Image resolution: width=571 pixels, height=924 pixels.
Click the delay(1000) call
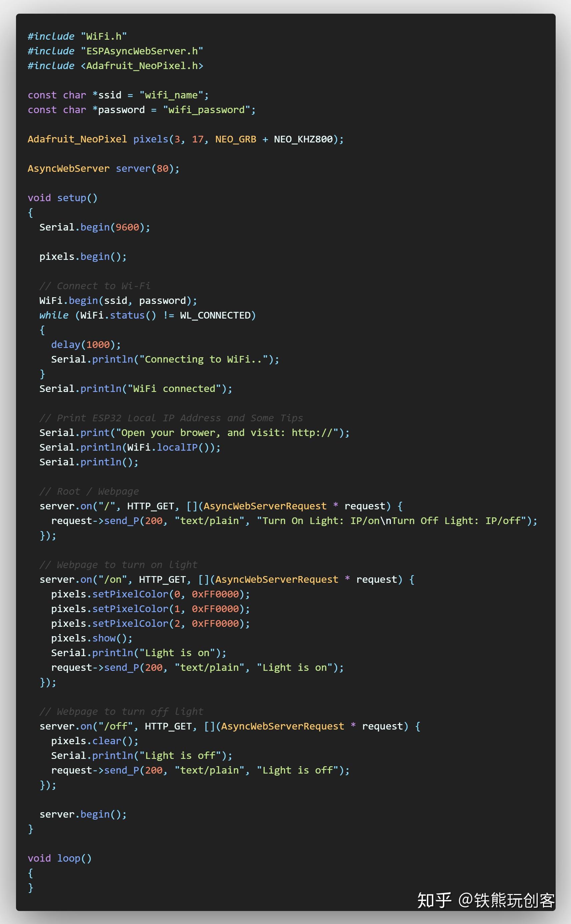pos(86,345)
